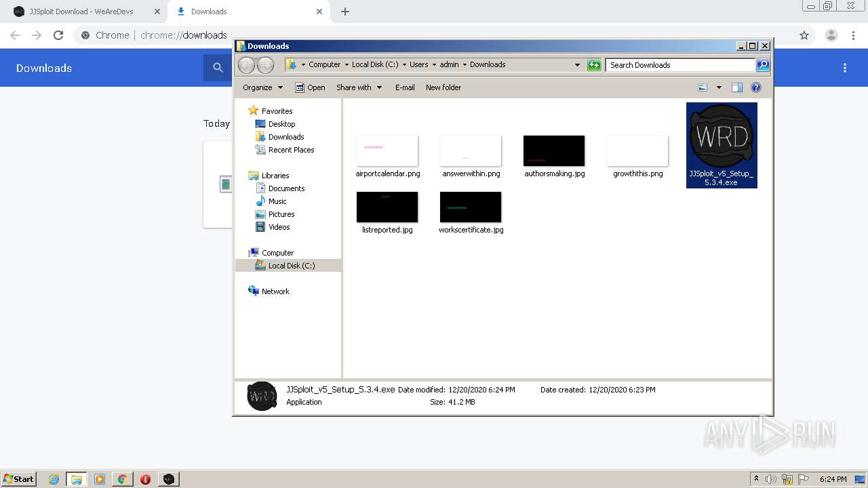Click the green refresh button beside address bar

click(x=594, y=65)
